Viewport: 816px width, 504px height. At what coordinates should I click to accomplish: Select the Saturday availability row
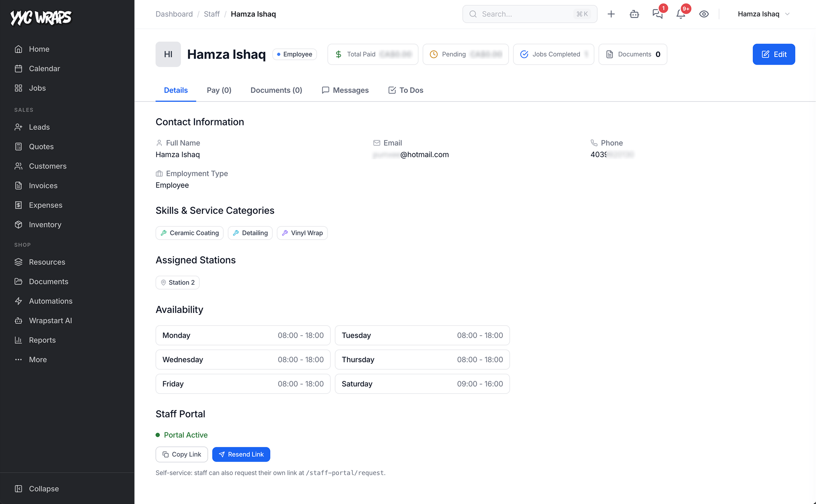[x=422, y=384]
